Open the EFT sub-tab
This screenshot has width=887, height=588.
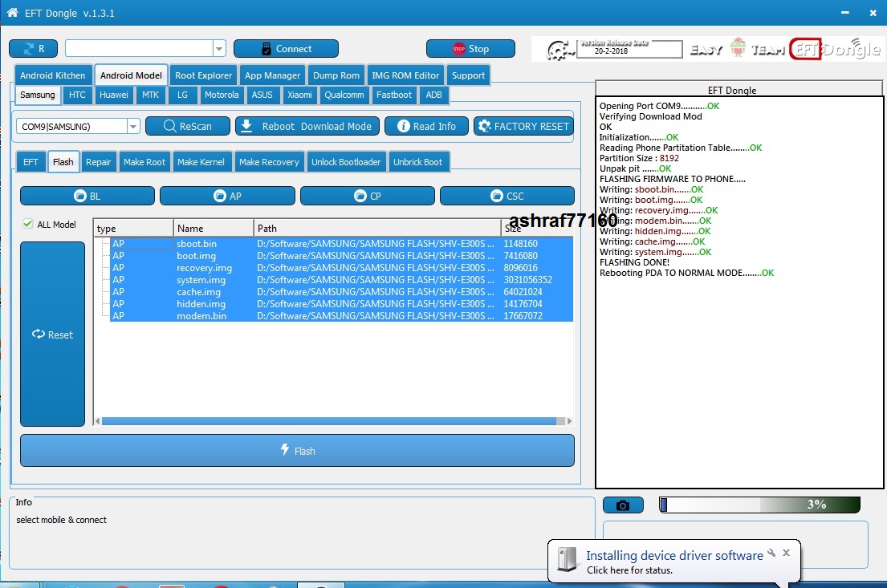pos(31,162)
